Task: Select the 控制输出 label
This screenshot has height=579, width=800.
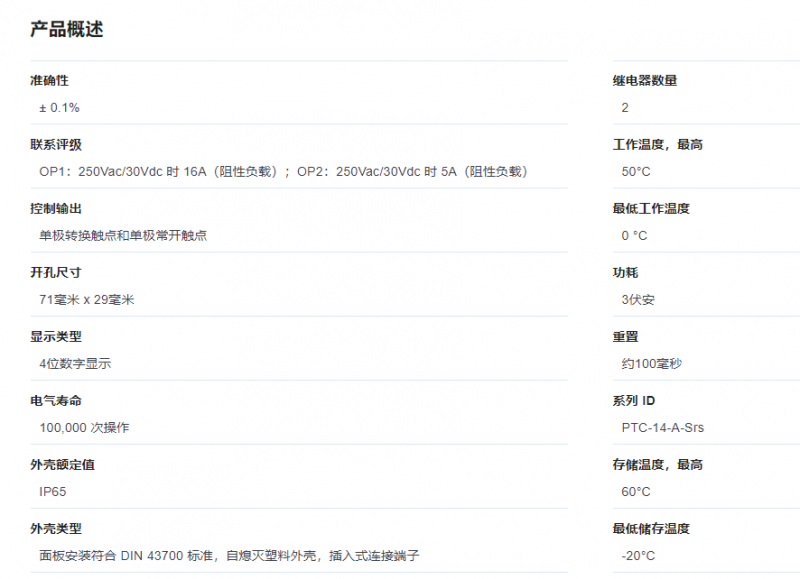Action: tap(56, 208)
